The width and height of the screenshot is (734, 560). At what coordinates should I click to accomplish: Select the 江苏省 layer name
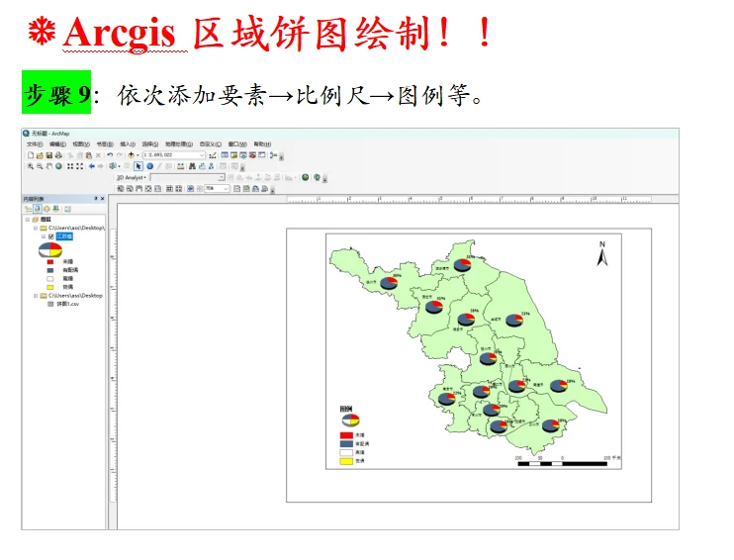[64, 236]
